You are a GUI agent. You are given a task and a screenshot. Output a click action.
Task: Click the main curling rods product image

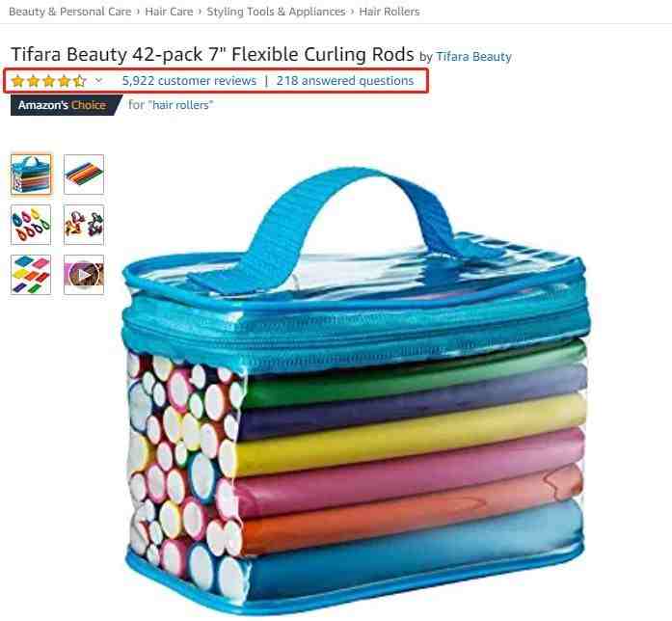[356, 388]
